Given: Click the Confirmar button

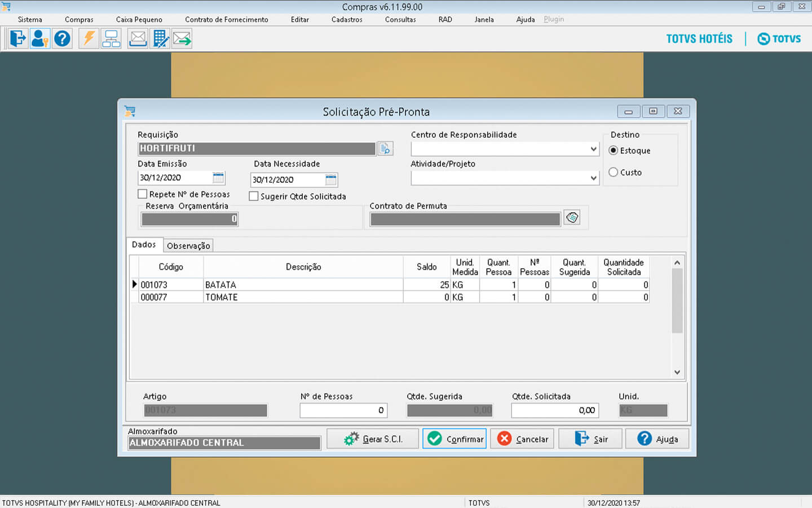Looking at the screenshot, I should (x=454, y=439).
